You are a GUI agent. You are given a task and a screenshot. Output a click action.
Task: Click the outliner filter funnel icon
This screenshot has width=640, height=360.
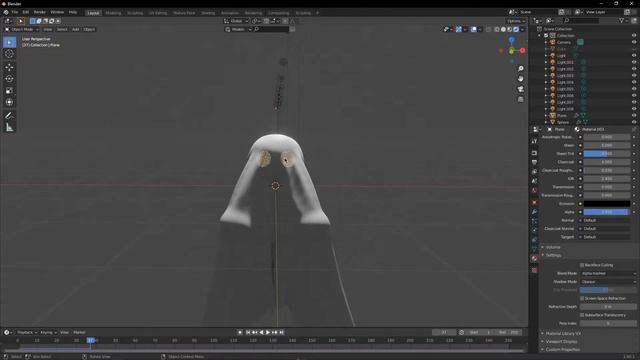click(x=622, y=20)
